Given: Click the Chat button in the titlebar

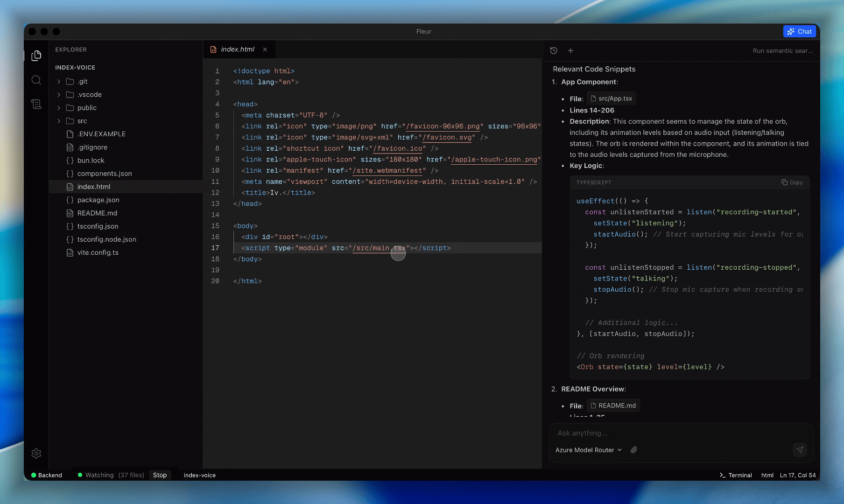Looking at the screenshot, I should click(x=800, y=31).
